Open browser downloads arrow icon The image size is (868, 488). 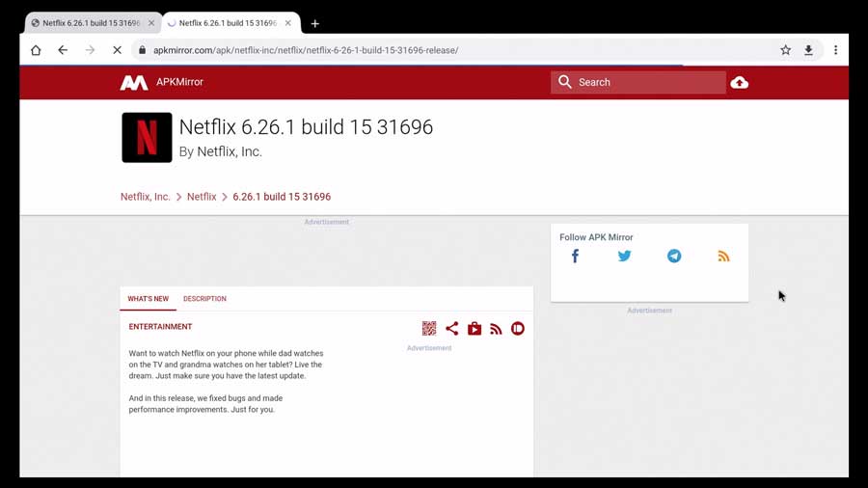(x=809, y=50)
